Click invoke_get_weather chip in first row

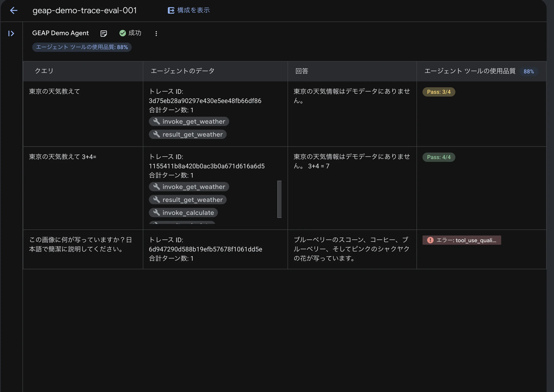pyautogui.click(x=189, y=121)
